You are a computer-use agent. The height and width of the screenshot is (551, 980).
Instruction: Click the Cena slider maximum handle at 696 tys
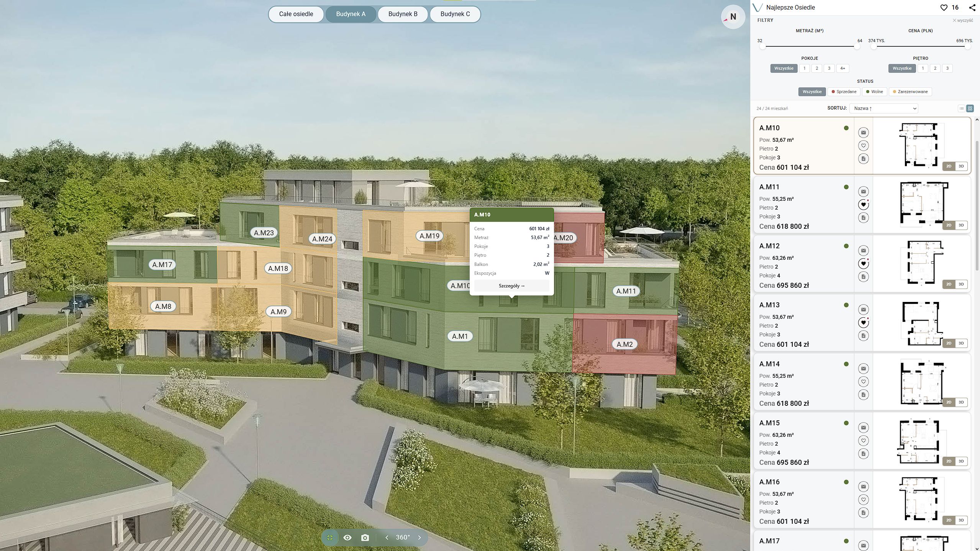tap(968, 47)
